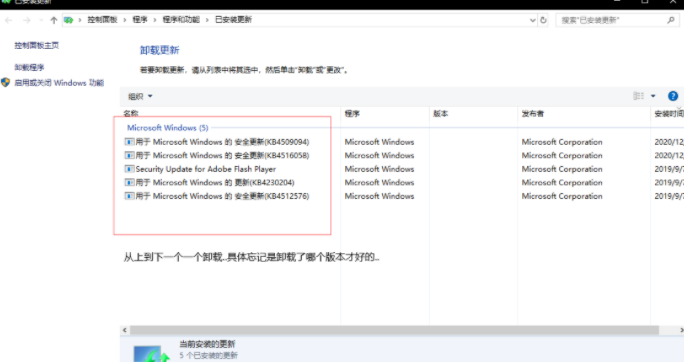Click the Back navigation arrow
The width and height of the screenshot is (684, 362).
coord(9,20)
